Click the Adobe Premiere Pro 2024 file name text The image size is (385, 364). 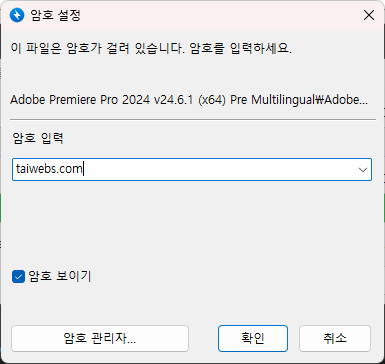coord(189,100)
